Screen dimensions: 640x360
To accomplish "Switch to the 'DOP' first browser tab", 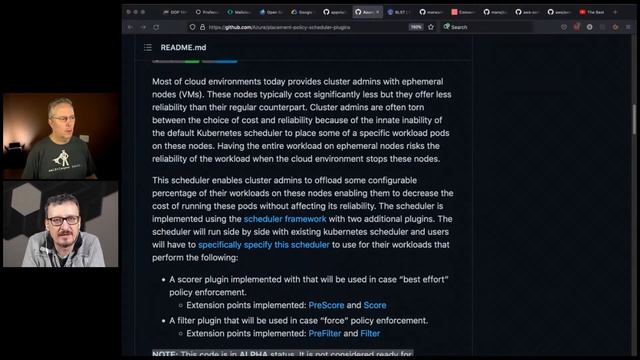I will pos(175,12).
